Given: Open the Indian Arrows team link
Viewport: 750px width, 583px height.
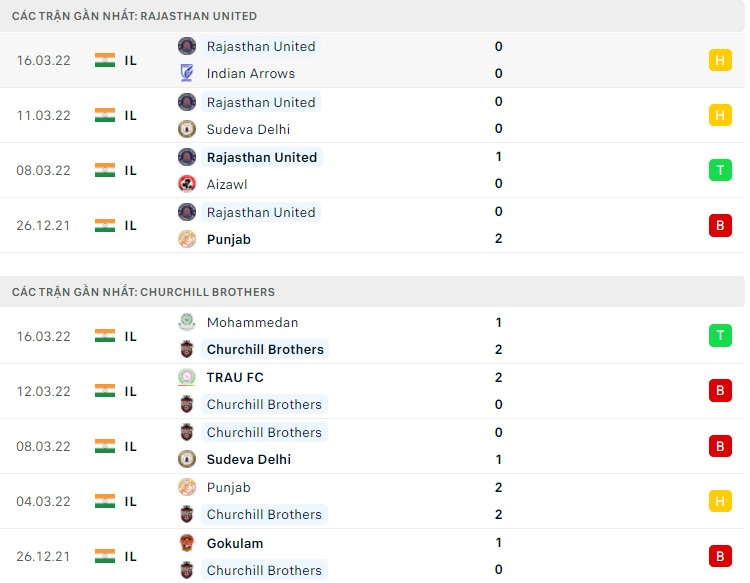Looking at the screenshot, I should (250, 73).
